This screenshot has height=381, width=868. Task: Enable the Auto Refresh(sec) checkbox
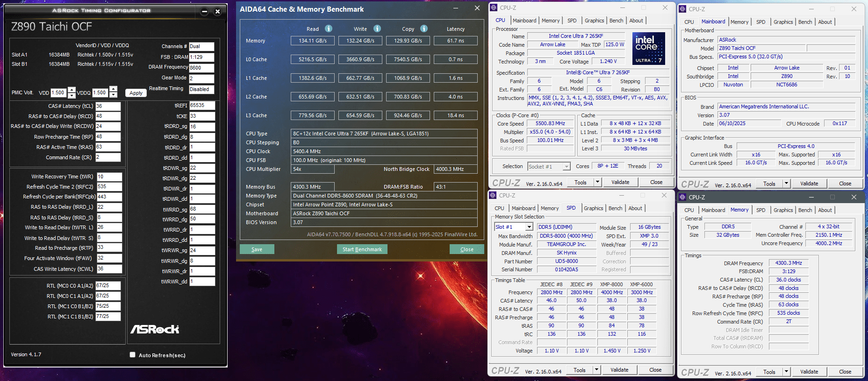133,355
